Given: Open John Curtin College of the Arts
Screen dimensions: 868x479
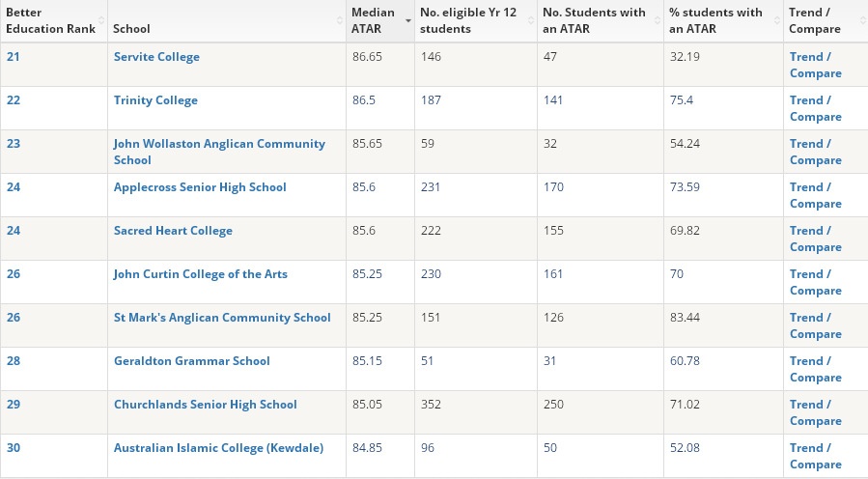Looking at the screenshot, I should (200, 274).
